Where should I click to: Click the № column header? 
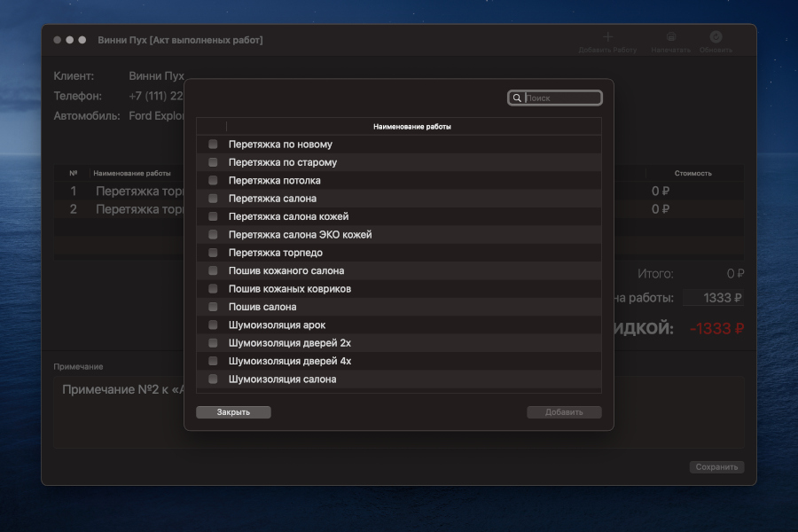point(74,174)
